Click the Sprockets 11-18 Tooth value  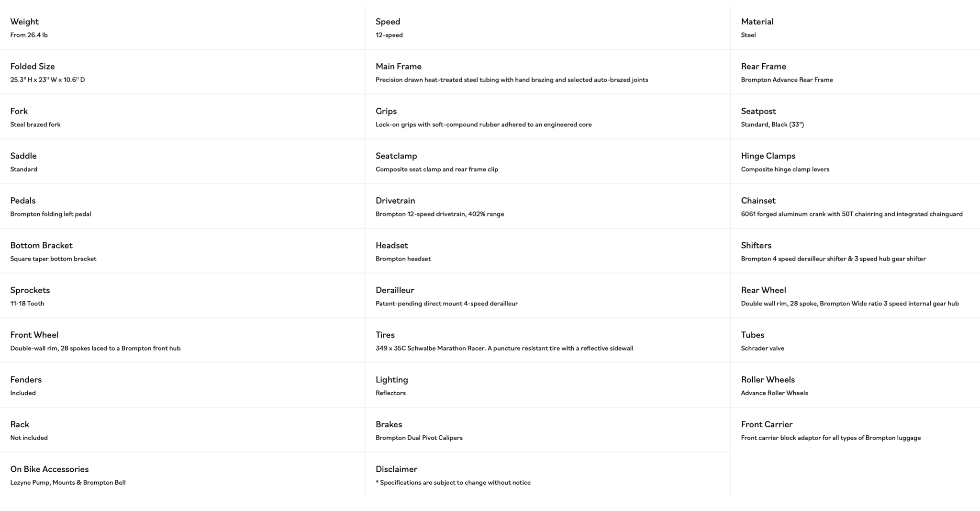(x=27, y=303)
